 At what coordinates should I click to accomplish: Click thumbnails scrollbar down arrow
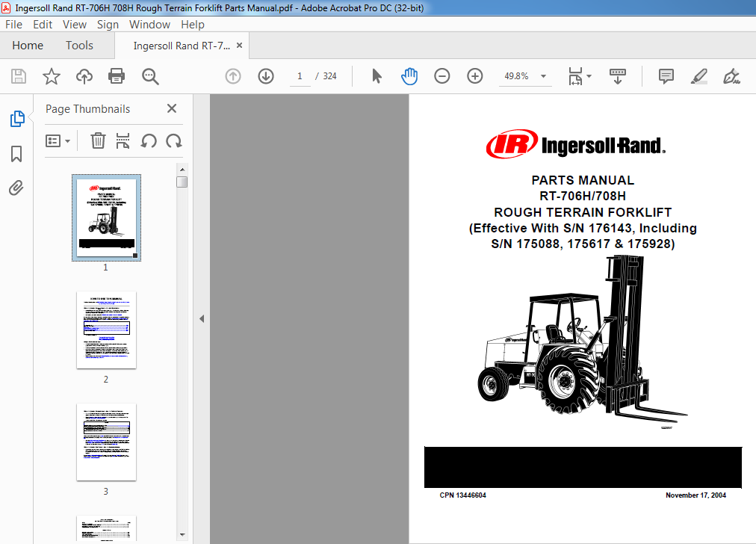[x=182, y=534]
